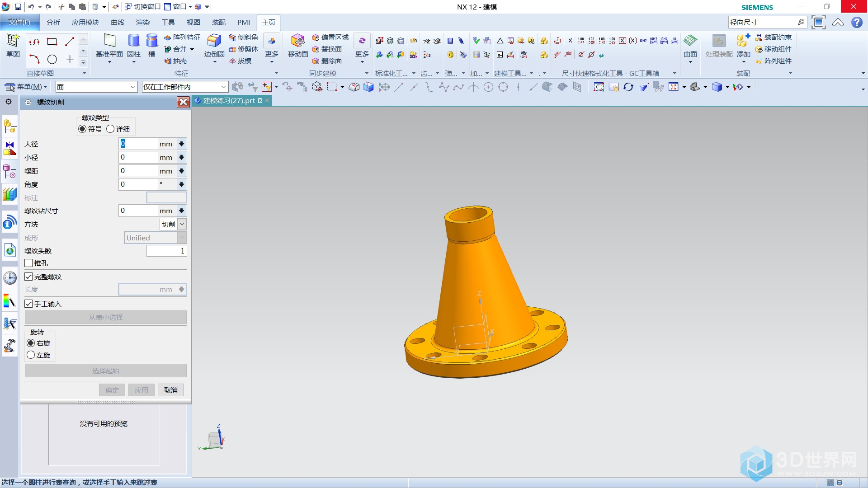Viewport: 868px width, 488px height.
Task: Switch to the 装配 ribbon tab
Action: (x=219, y=22)
